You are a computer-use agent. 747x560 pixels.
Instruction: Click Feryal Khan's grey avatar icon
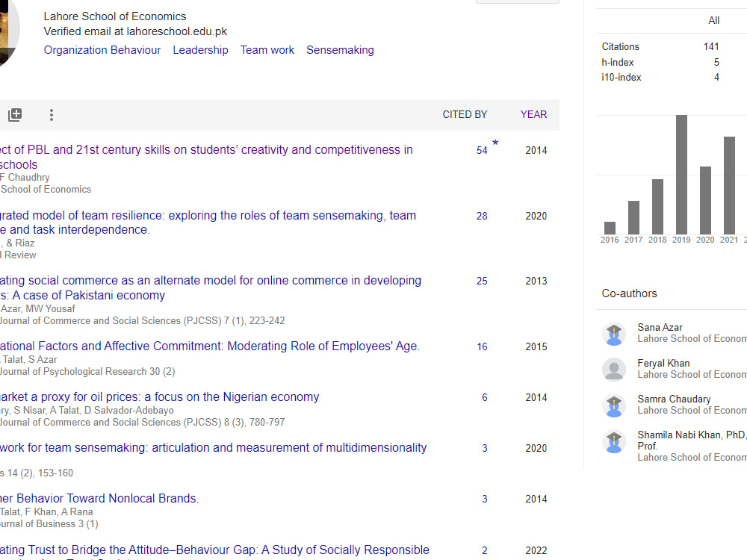click(x=614, y=370)
